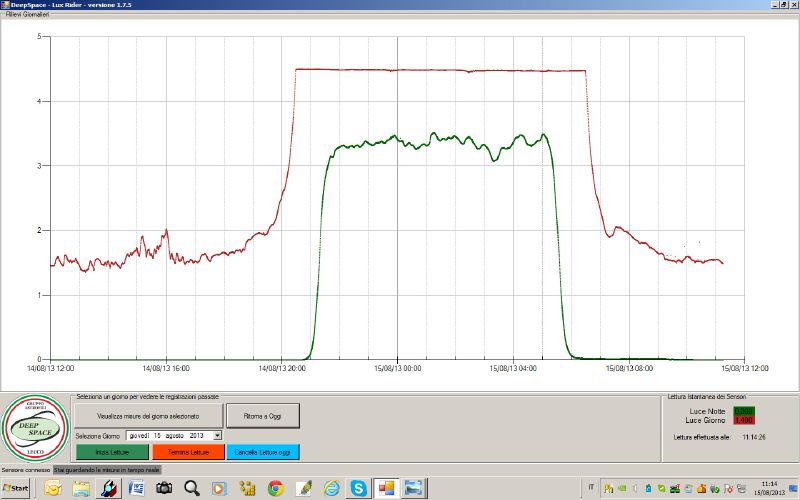The width and height of the screenshot is (800, 500).
Task: Open the camera icon in taskbar
Action: point(164,488)
